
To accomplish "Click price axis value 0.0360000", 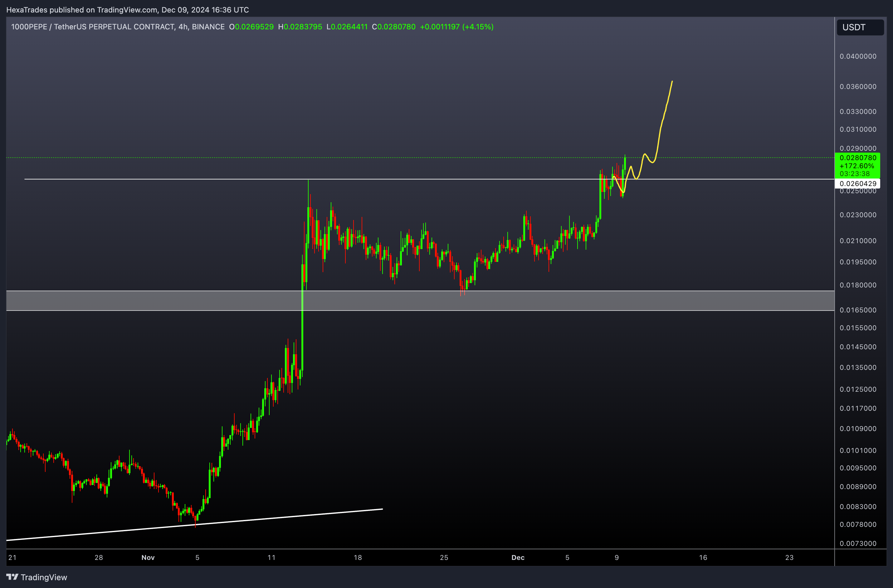I will pos(858,87).
